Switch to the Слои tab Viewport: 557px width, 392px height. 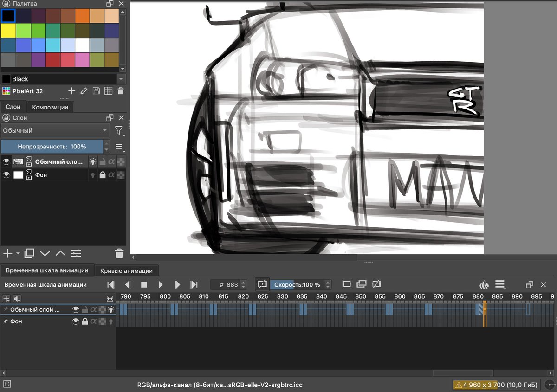13,107
